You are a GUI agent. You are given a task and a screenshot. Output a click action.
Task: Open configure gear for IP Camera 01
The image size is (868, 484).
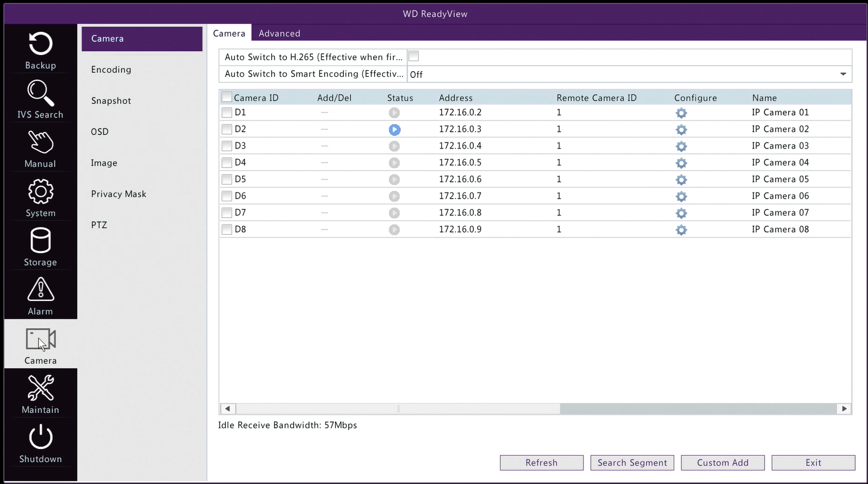coord(681,113)
